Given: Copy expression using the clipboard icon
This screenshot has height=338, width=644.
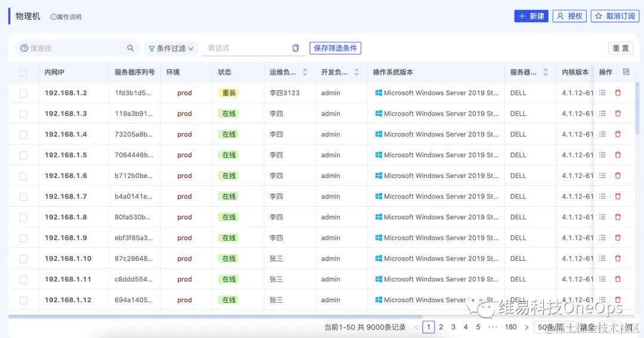Looking at the screenshot, I should (x=295, y=48).
